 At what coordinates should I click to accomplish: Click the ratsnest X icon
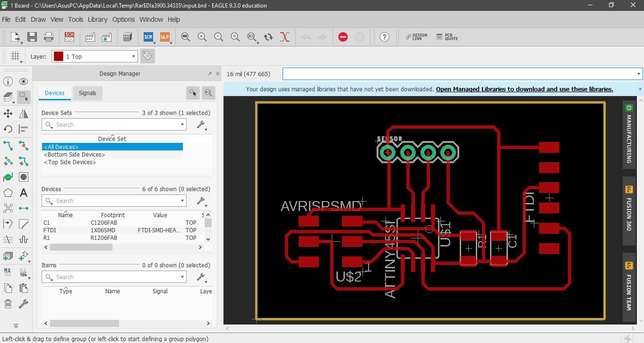click(285, 37)
